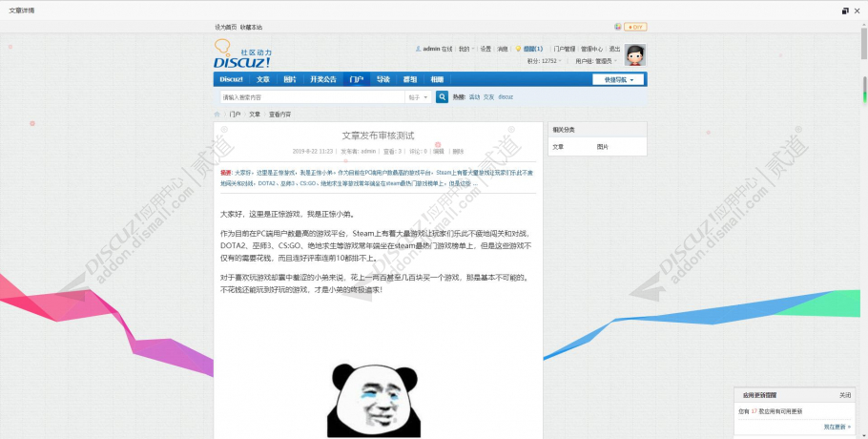The width and height of the screenshot is (868, 439).
Task: Click the Discuz! logo
Action: [242, 53]
